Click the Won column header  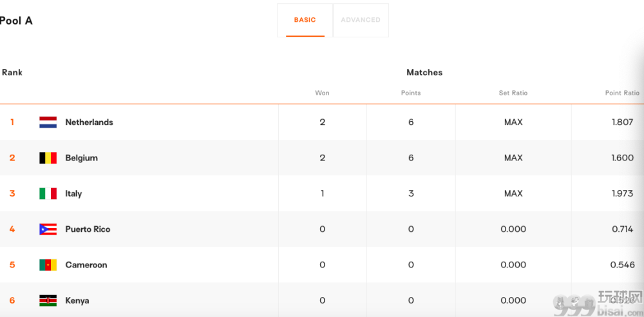click(322, 93)
